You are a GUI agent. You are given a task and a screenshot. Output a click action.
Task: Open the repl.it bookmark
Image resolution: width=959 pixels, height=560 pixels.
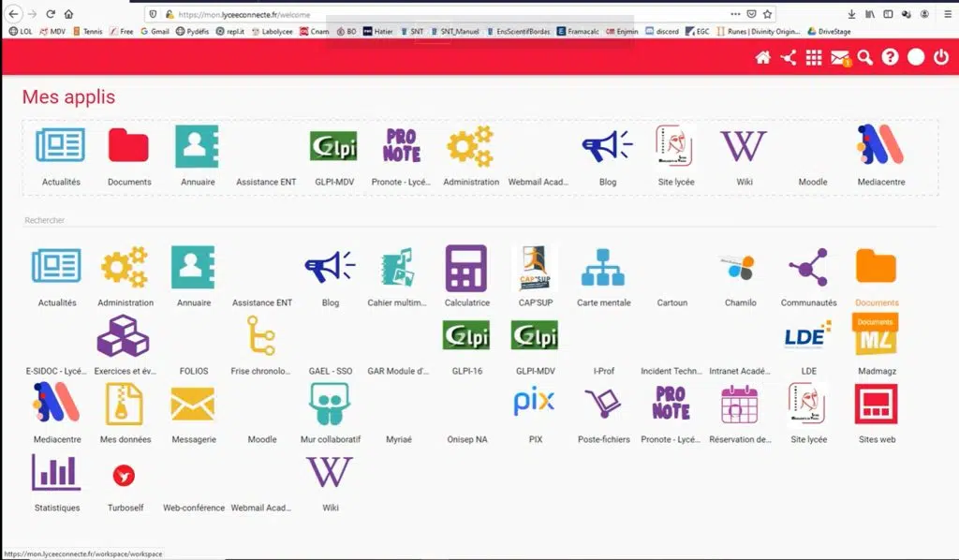point(230,31)
